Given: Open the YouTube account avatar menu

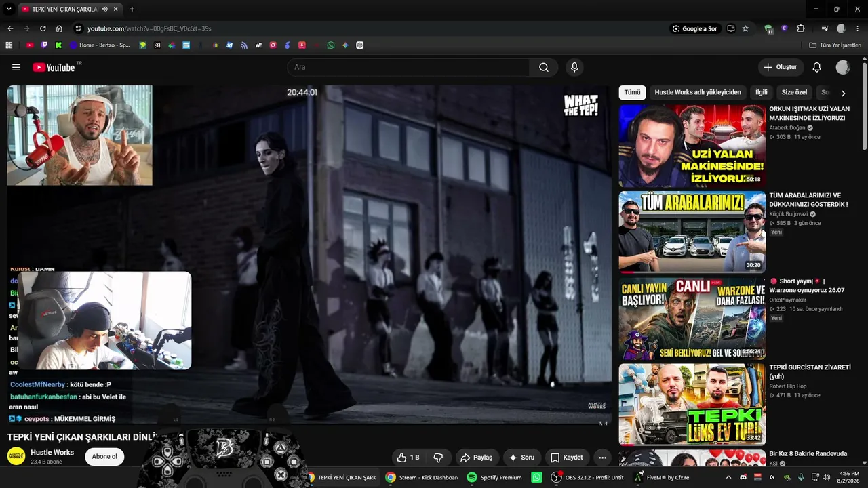Looking at the screenshot, I should click(x=843, y=67).
